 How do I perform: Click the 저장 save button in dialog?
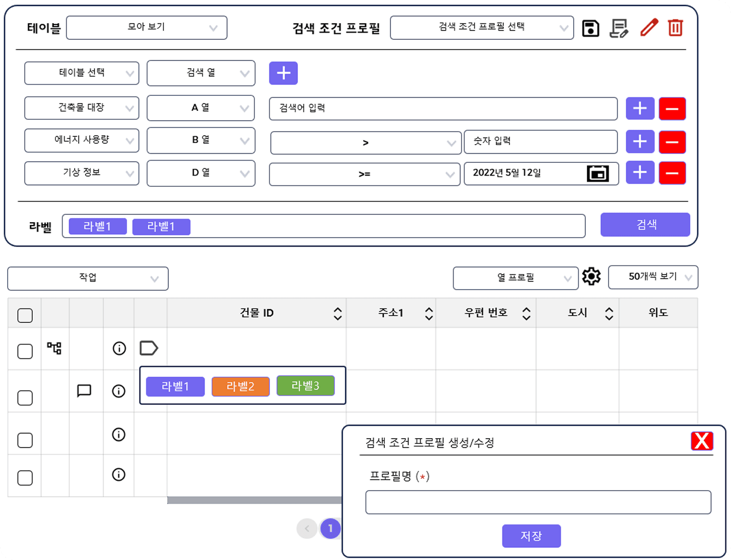pos(532,536)
